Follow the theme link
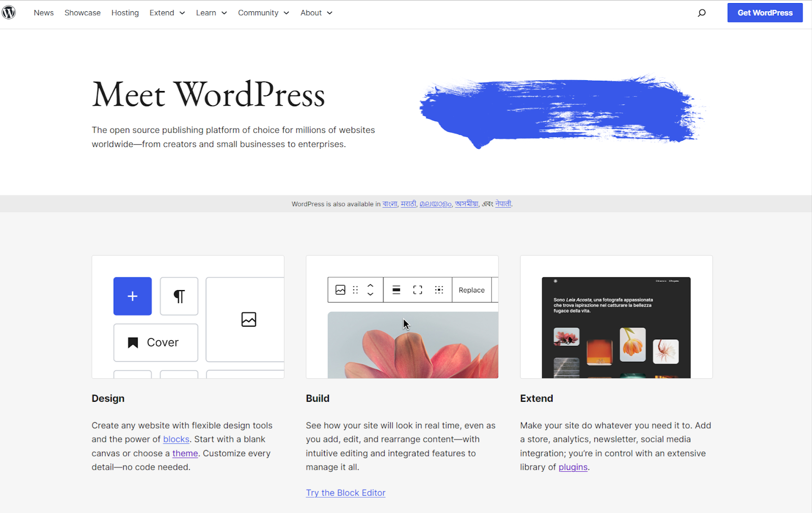Viewport: 812px width, 513px height. click(185, 454)
